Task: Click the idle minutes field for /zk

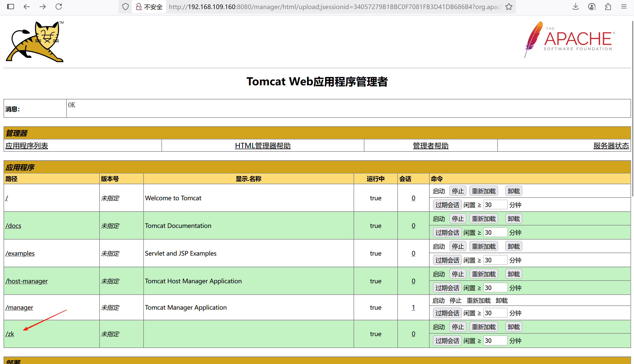Action: coord(495,341)
